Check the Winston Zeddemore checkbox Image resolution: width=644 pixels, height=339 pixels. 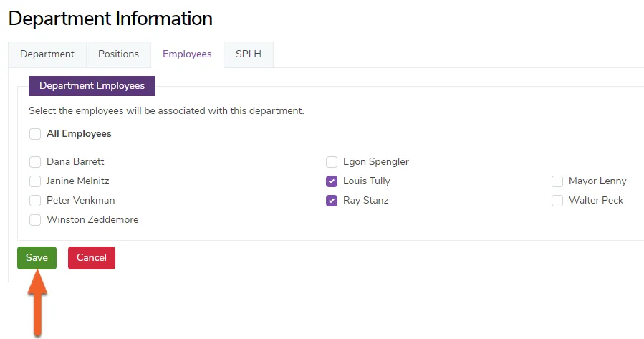pyautogui.click(x=35, y=220)
